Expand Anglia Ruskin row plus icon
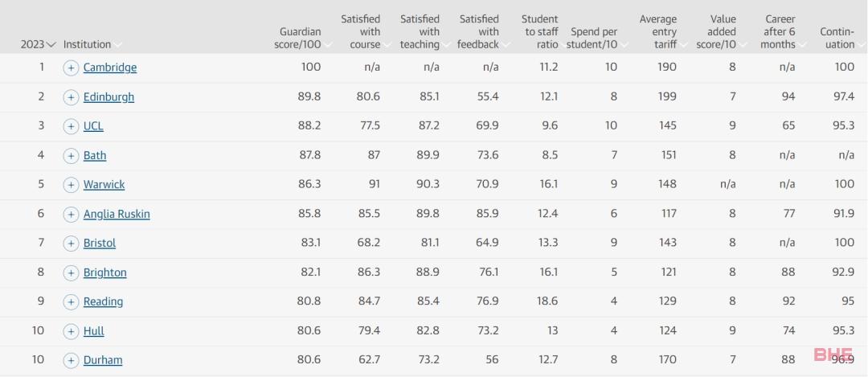The height and width of the screenshot is (377, 868). [71, 215]
